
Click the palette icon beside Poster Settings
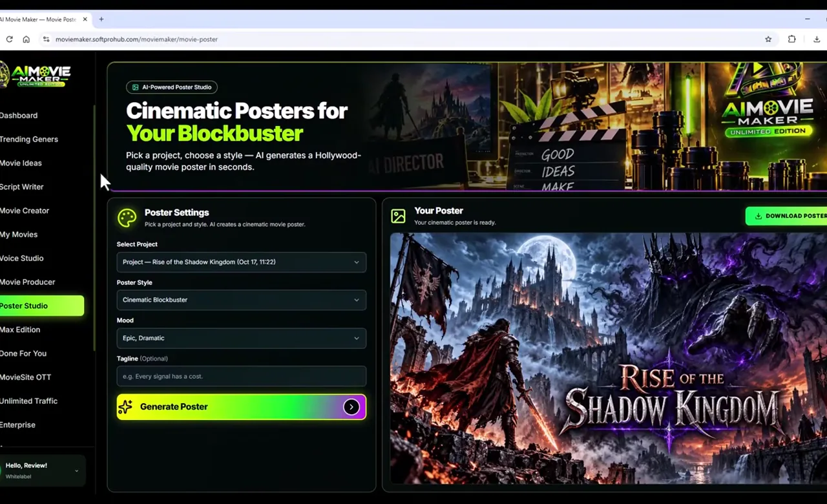click(127, 218)
